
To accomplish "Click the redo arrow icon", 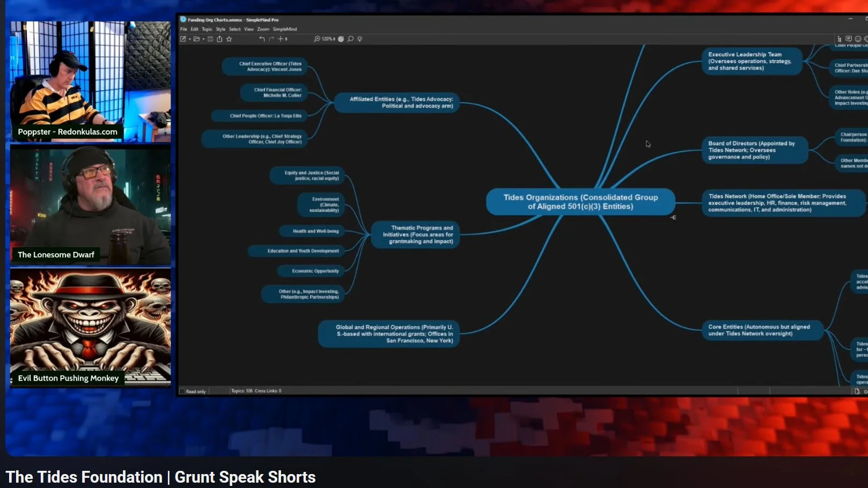I will pos(271,39).
